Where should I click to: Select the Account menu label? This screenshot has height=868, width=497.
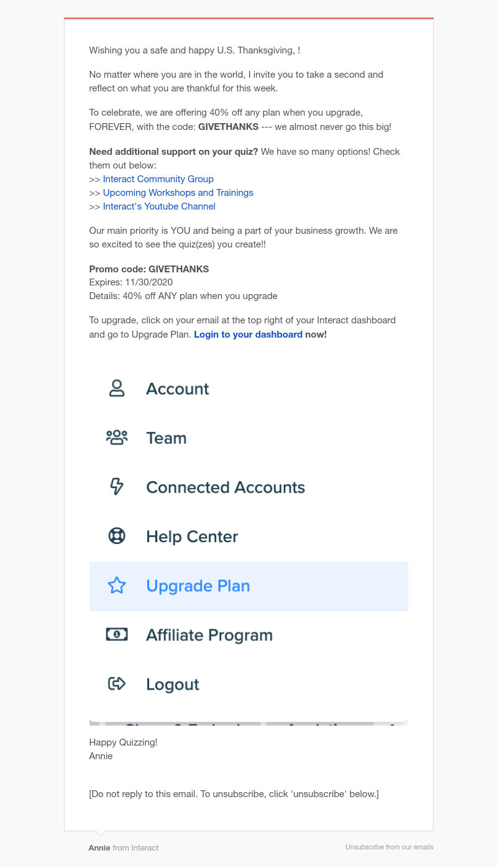click(178, 389)
